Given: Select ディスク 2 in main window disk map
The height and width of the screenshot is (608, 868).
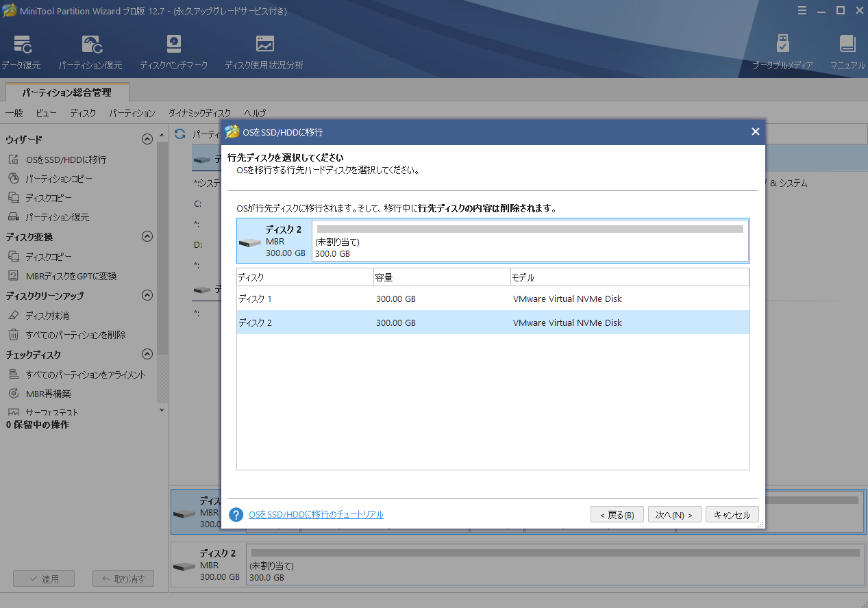Looking at the screenshot, I should click(x=207, y=564).
